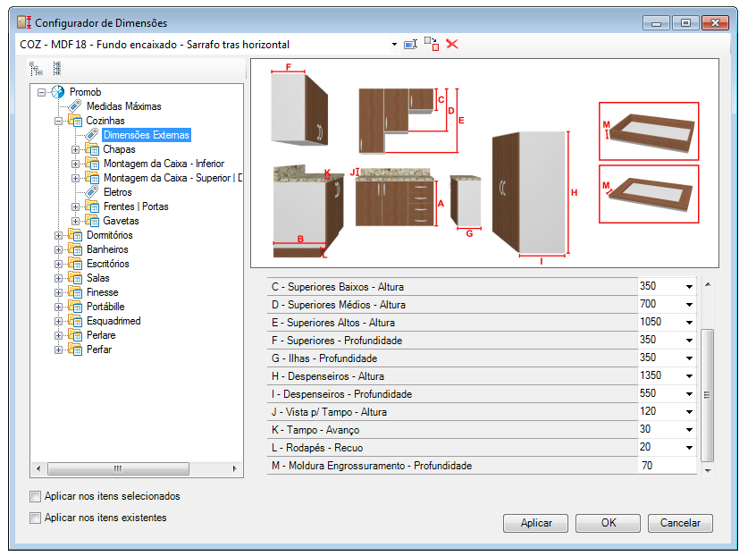Click the Frentes | Portas folder icon
Image resolution: width=756 pixels, height=556 pixels.
[92, 206]
